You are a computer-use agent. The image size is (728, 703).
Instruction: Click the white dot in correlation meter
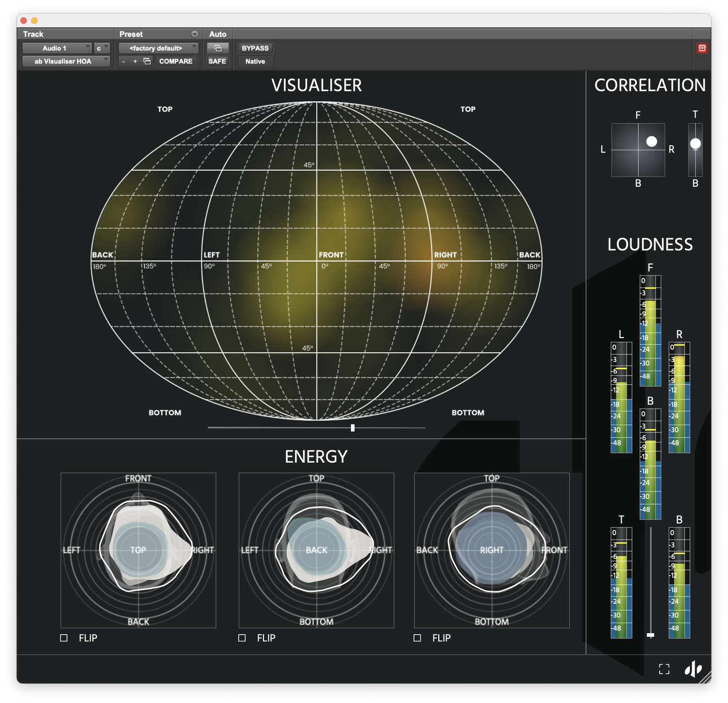click(652, 141)
